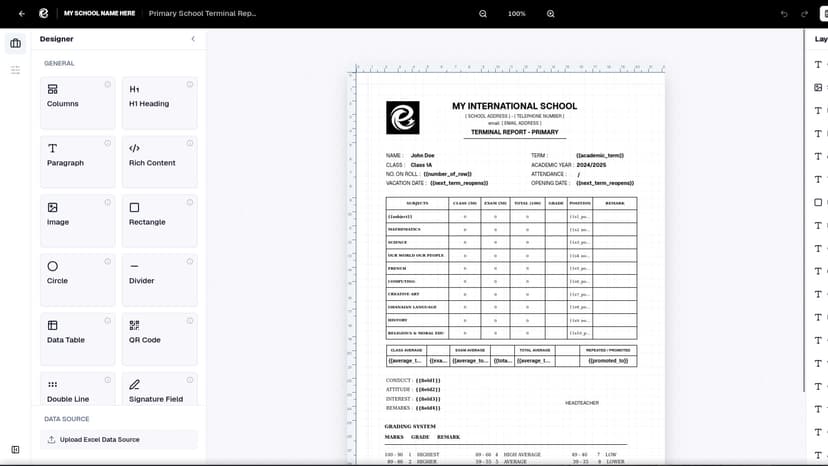
Task: Zoom out using magnifier minus icon
Action: tap(483, 14)
